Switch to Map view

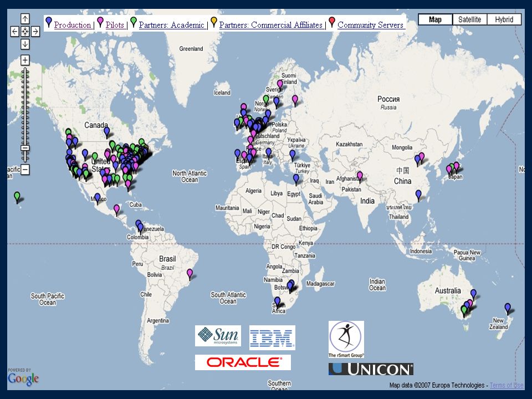pyautogui.click(x=436, y=19)
